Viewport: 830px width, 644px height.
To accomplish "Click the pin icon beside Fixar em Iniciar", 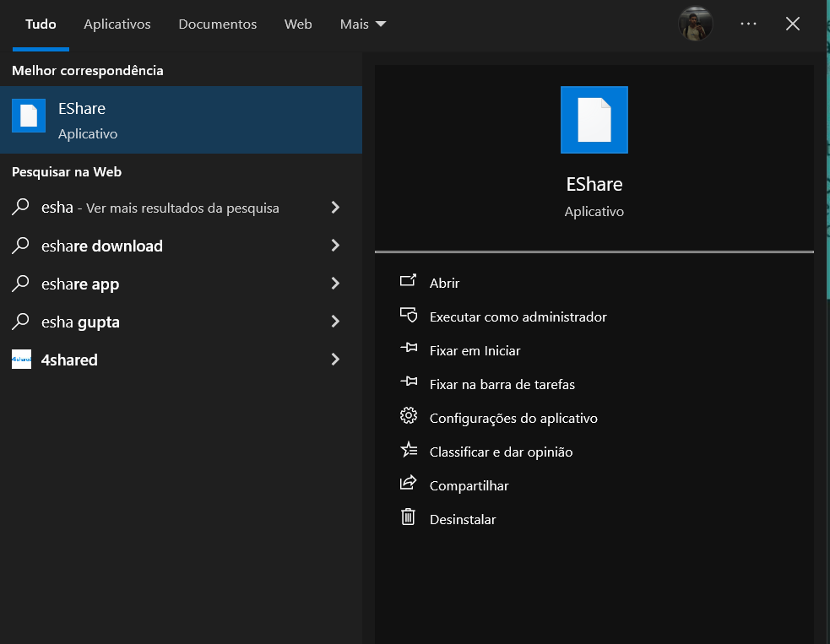I will point(409,349).
